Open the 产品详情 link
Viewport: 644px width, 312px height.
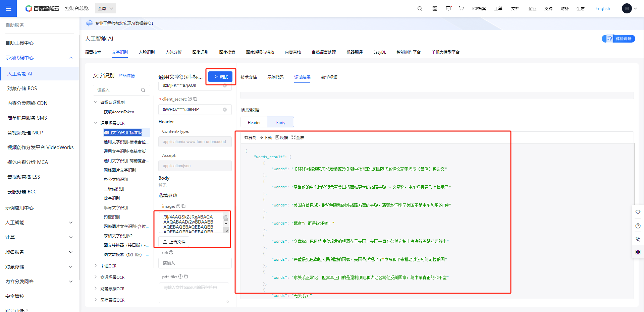[126, 76]
